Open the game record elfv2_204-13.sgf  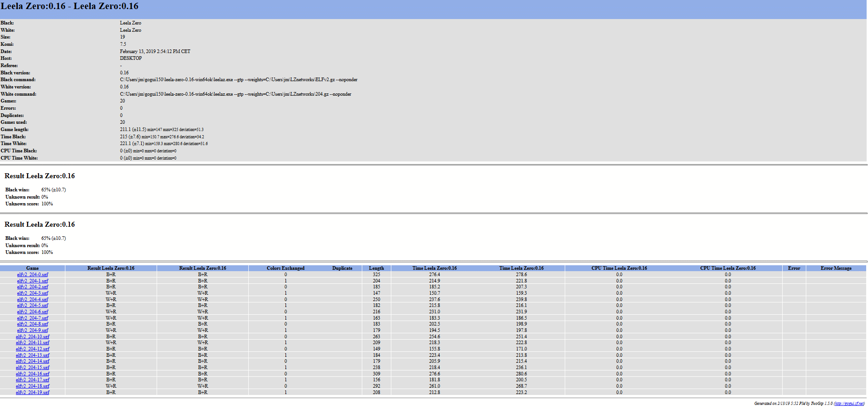click(32, 355)
